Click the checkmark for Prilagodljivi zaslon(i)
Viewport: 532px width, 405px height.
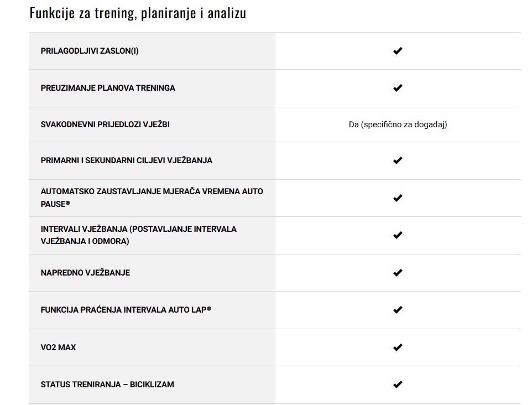coord(398,51)
